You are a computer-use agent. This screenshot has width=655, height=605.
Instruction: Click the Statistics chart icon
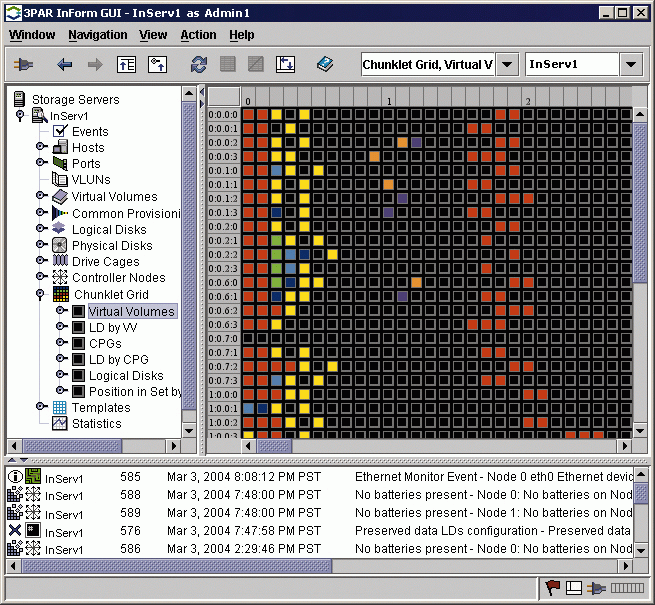click(x=60, y=423)
